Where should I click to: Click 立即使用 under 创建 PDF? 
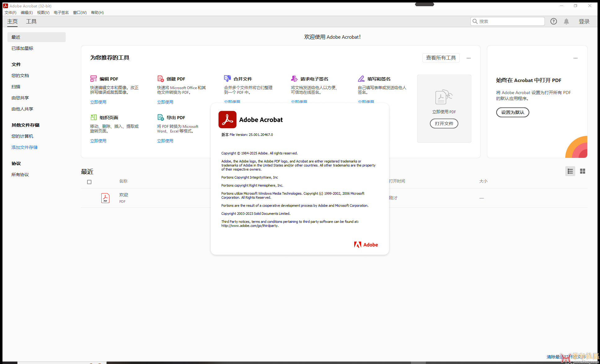(x=165, y=102)
